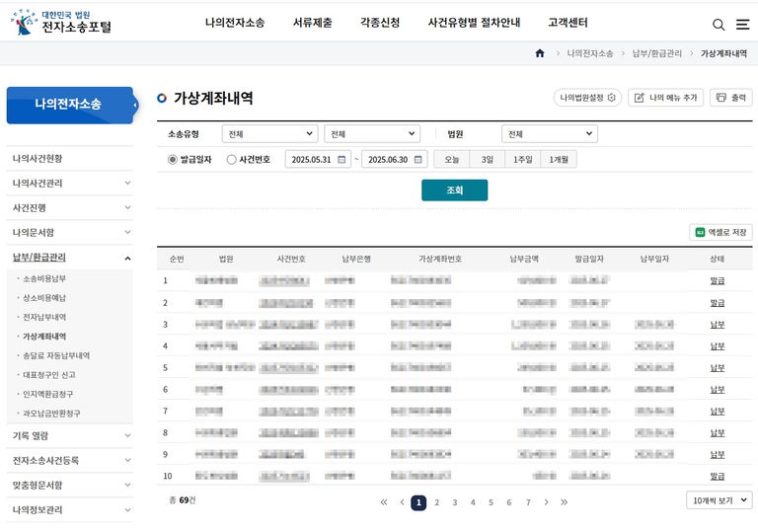The image size is (758, 532).
Task: Click the 엑셀로 저장 Excel export button
Action: tap(720, 232)
